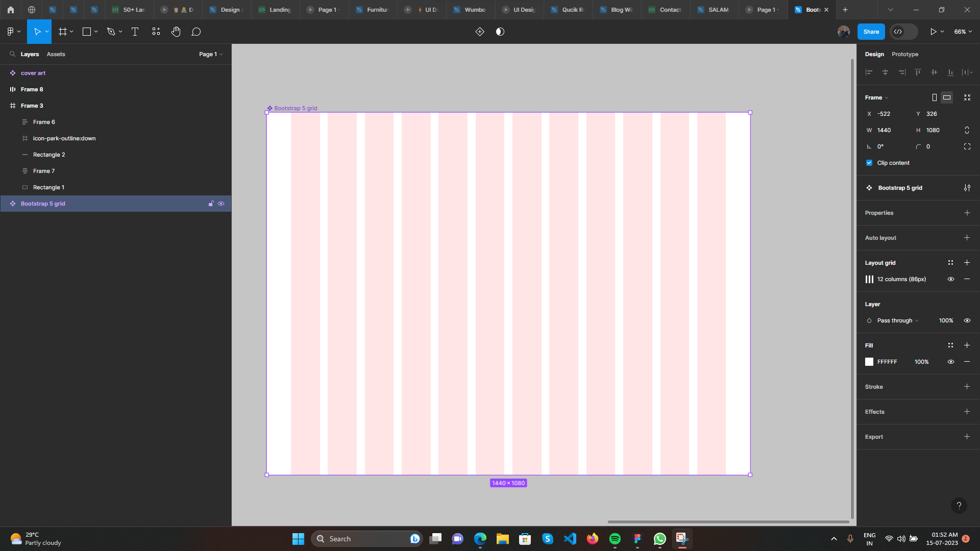This screenshot has height=551, width=980.
Task: Select the Pen tool
Action: (x=111, y=32)
